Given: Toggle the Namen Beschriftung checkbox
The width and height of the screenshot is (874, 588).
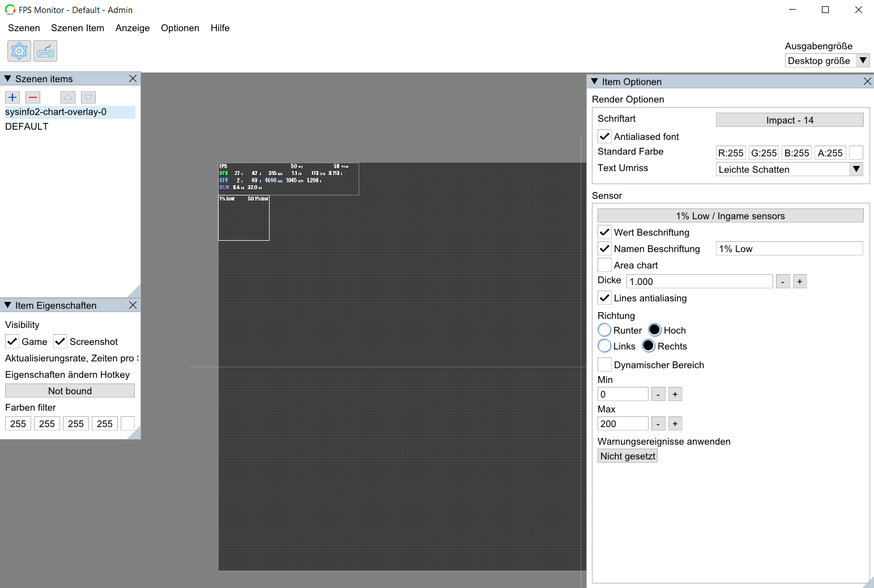Looking at the screenshot, I should coord(604,249).
